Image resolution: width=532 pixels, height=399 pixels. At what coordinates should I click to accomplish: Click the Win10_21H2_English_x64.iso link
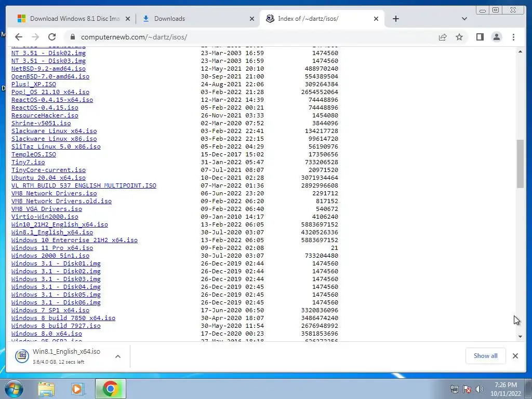click(x=60, y=224)
